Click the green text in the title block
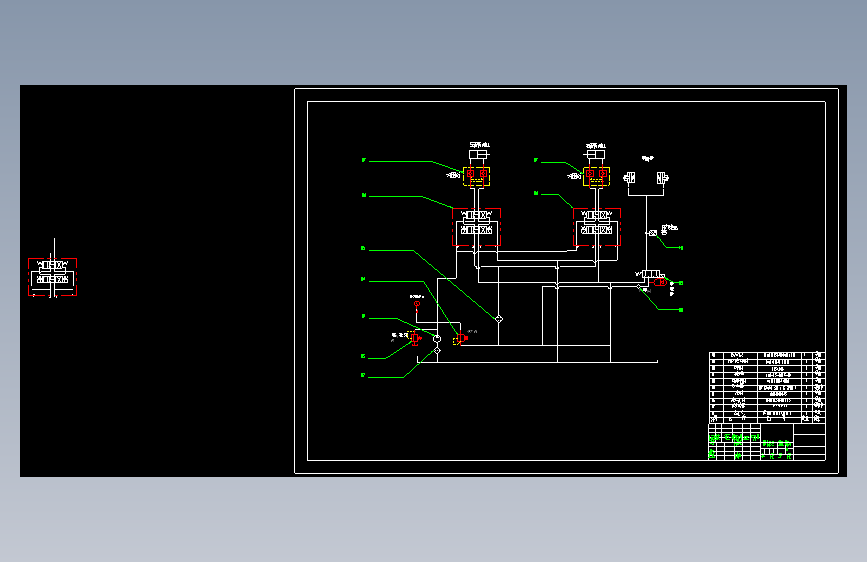Viewport: 867px width, 562px height. (750, 445)
